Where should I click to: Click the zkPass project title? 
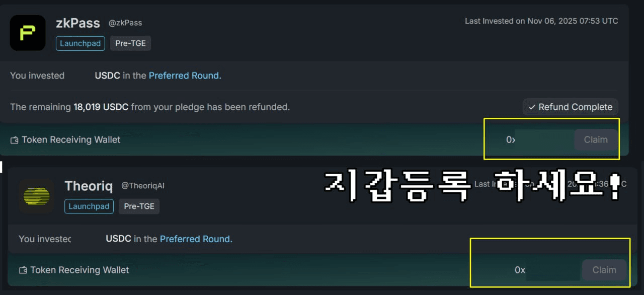pos(78,23)
